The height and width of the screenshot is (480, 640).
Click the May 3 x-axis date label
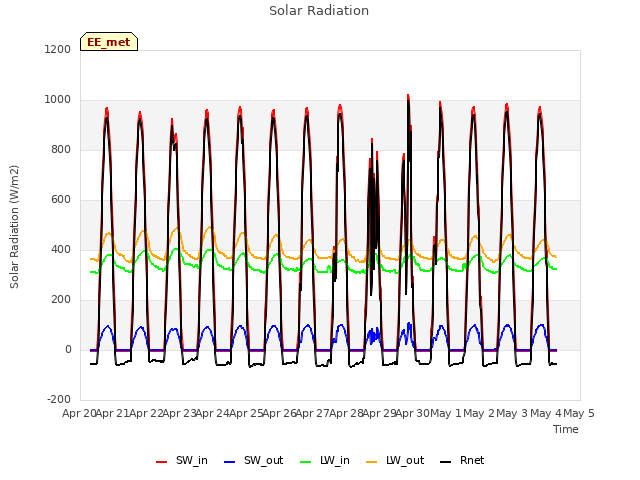(513, 413)
